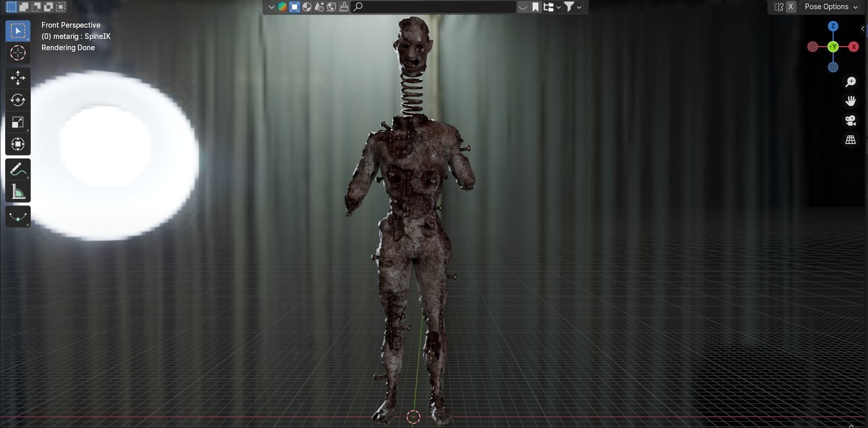This screenshot has width=868, height=428.
Task: Click the hand pan-view button
Action: 851,101
